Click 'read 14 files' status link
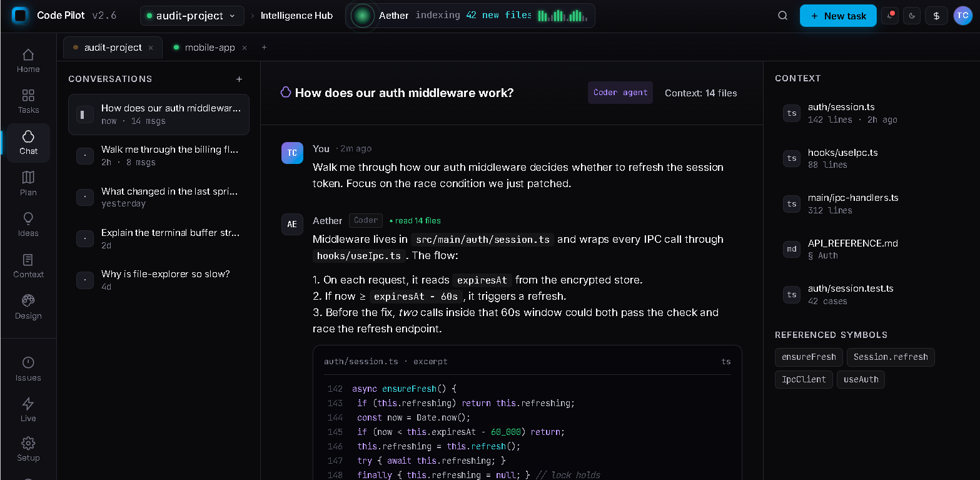The height and width of the screenshot is (480, 980). click(x=415, y=221)
